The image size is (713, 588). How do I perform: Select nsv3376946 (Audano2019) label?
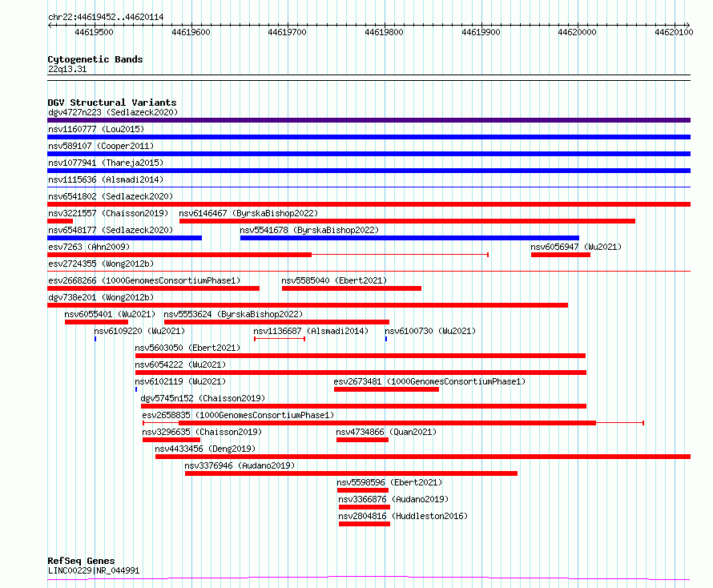coord(240,465)
